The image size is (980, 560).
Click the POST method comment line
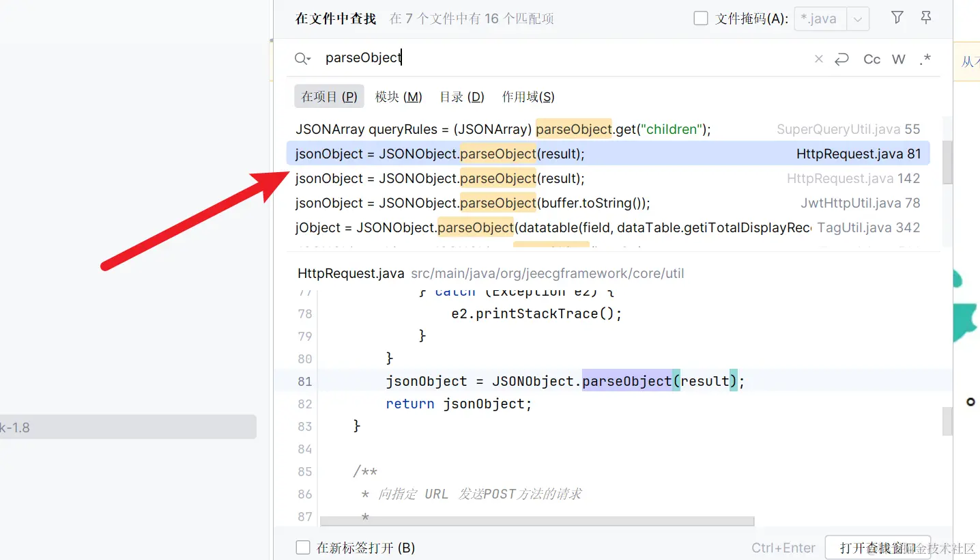(x=472, y=494)
